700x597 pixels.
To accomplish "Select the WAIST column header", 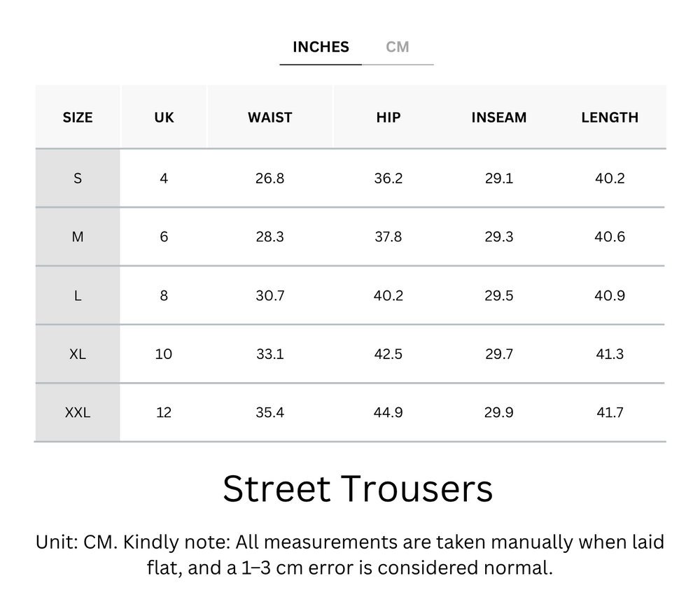I will [x=269, y=117].
